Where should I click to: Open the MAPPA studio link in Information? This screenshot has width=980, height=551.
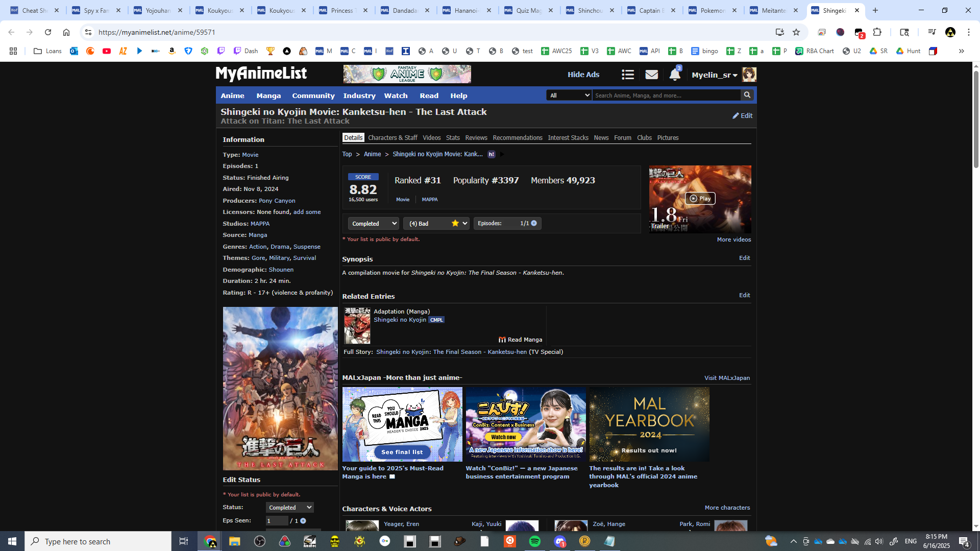260,224
